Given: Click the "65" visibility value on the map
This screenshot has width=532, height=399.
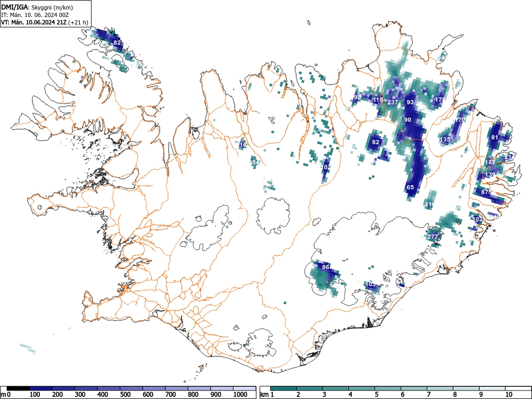Looking at the screenshot, I should click(410, 187).
